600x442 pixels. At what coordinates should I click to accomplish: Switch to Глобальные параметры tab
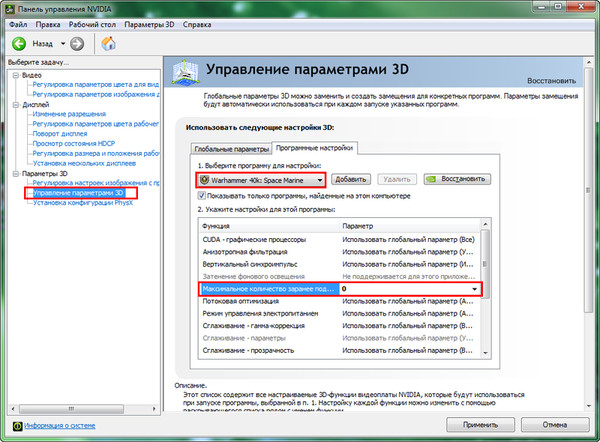(232, 149)
